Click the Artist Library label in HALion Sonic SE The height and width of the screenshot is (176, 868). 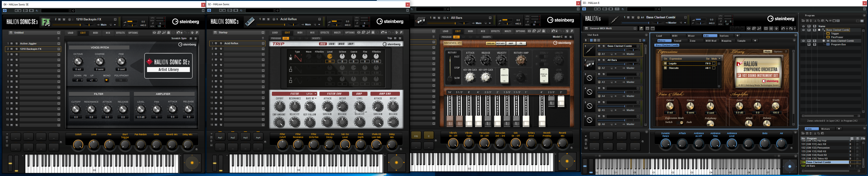[x=169, y=70]
